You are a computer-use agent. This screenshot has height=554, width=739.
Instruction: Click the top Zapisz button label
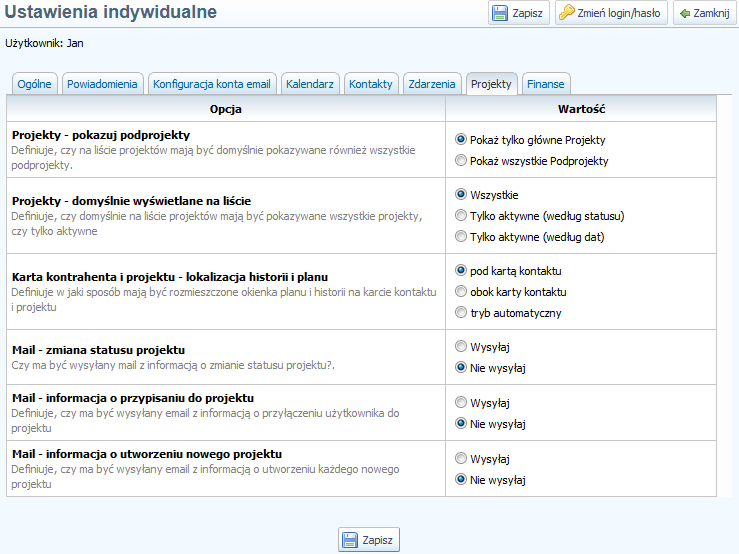(x=527, y=13)
